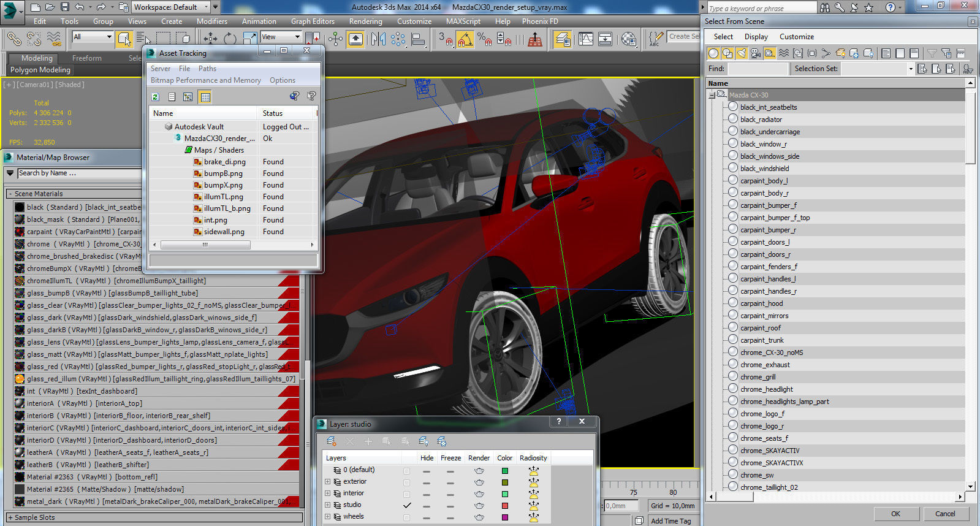980x526 pixels.
Task: Toggle Freeze for the interior layer
Action: pyautogui.click(x=450, y=494)
